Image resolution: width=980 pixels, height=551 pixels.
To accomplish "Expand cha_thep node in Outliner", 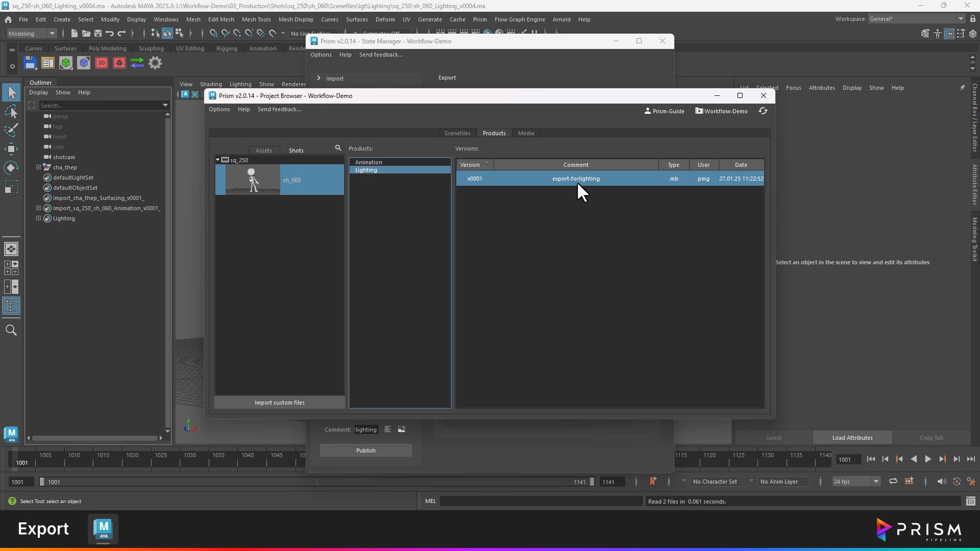I will tap(38, 167).
